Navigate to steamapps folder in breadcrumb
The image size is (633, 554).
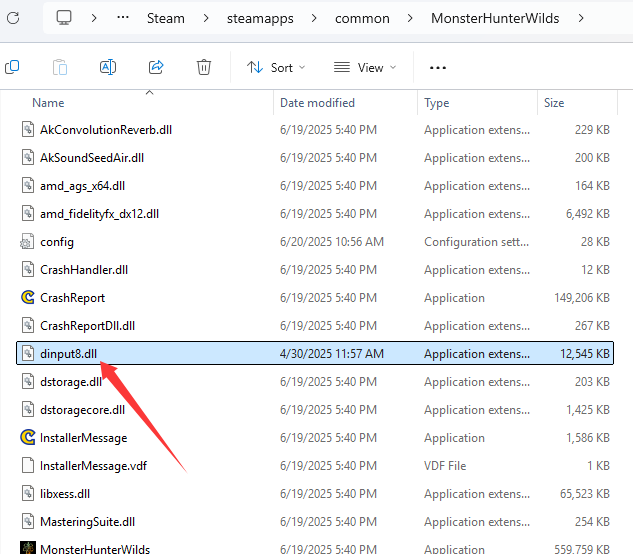(258, 17)
